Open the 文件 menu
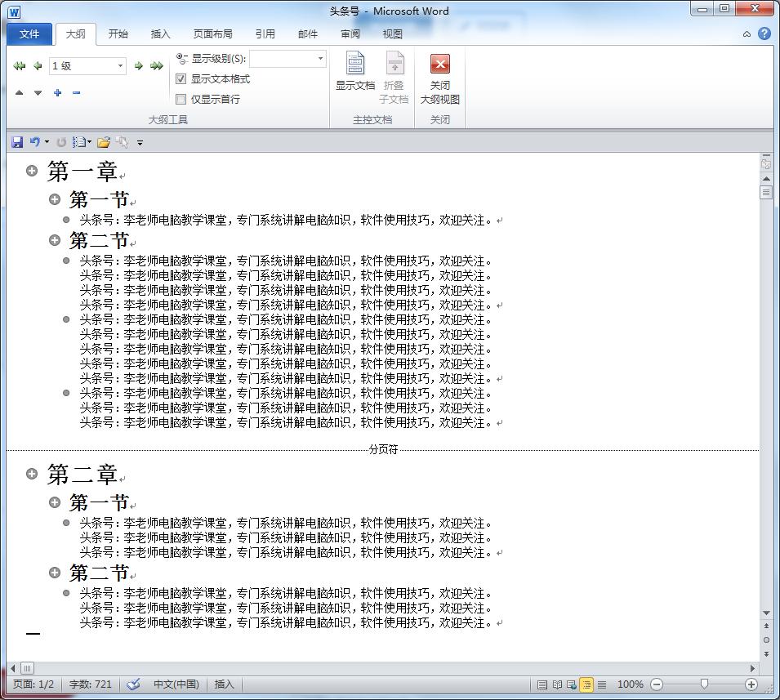Screen dimensions: 780x700 tap(29, 33)
